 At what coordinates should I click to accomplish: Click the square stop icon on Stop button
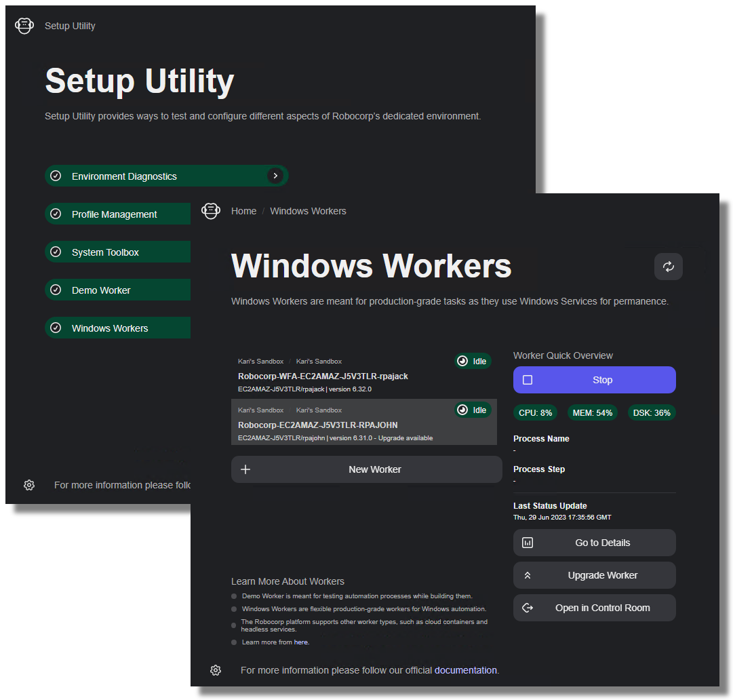(528, 380)
